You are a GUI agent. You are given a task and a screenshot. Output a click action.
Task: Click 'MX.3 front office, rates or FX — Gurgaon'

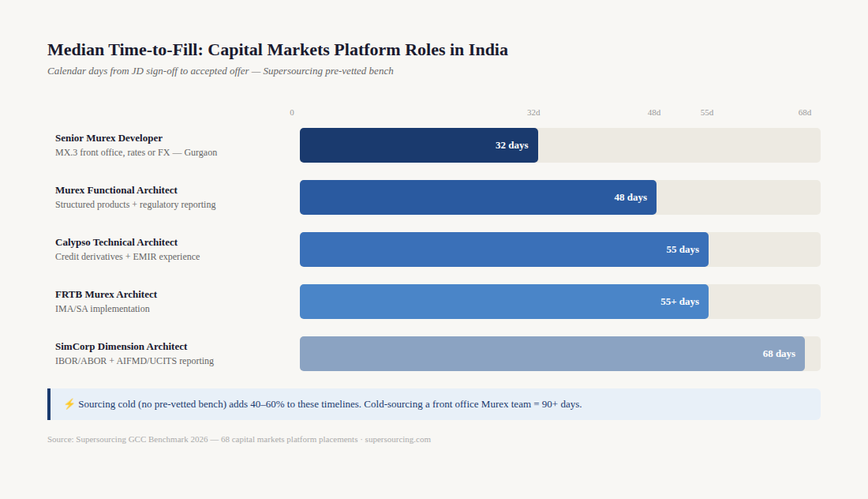coord(137,152)
